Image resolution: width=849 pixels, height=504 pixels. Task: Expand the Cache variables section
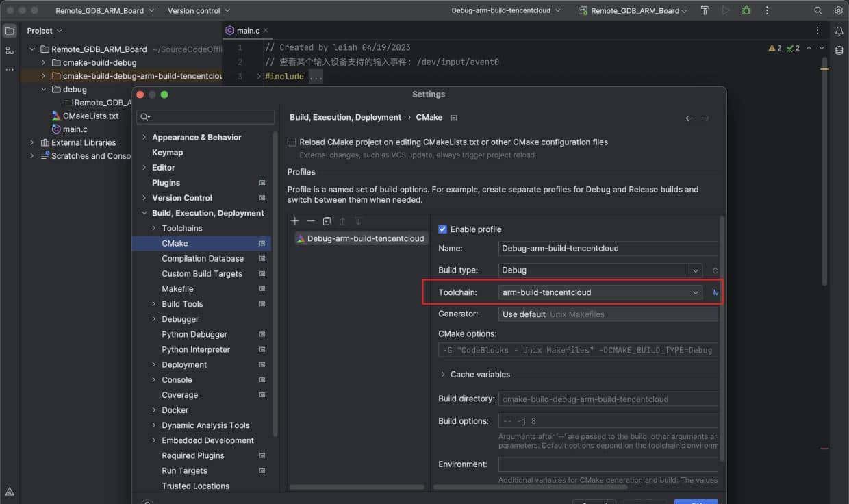point(443,375)
